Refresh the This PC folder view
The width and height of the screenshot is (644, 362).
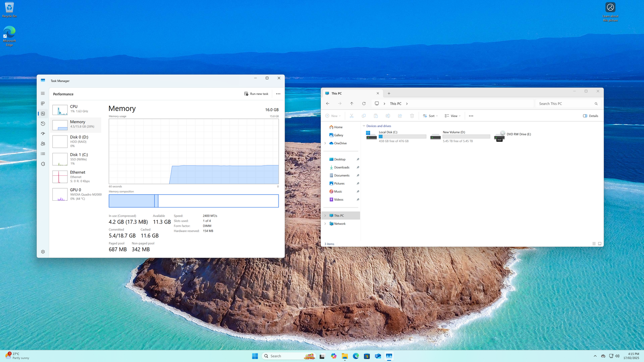364,104
